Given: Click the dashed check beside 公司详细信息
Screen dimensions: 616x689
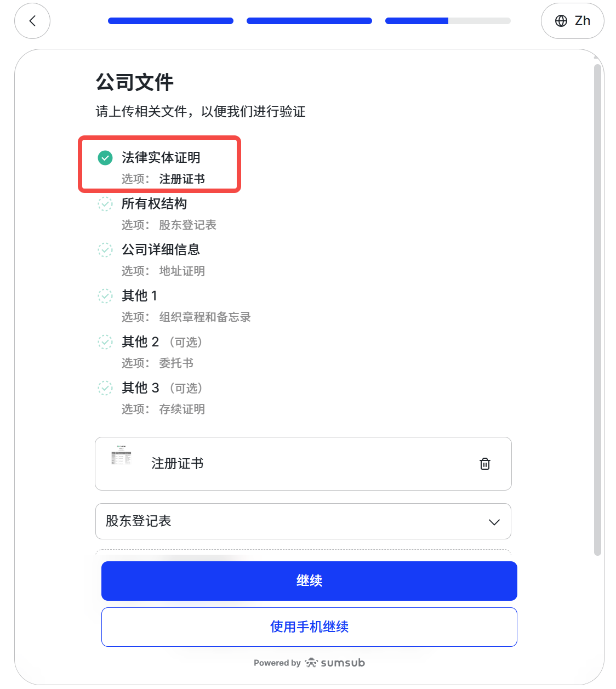Looking at the screenshot, I should coord(105,250).
